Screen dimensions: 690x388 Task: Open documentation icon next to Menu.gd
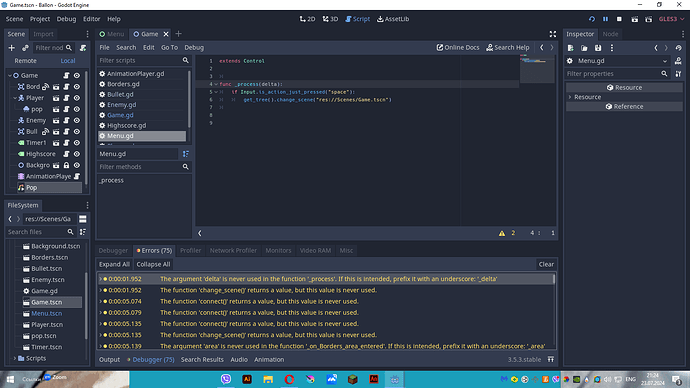point(678,61)
